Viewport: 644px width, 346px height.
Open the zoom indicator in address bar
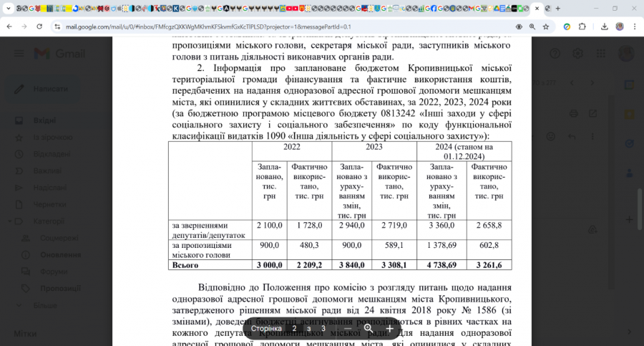(532, 27)
